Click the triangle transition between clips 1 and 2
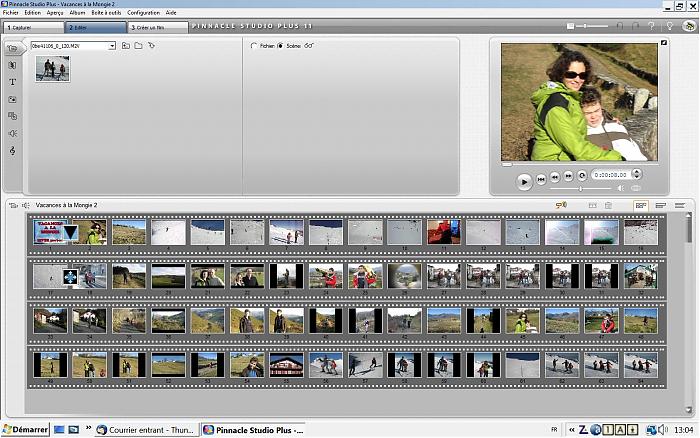 (70, 233)
